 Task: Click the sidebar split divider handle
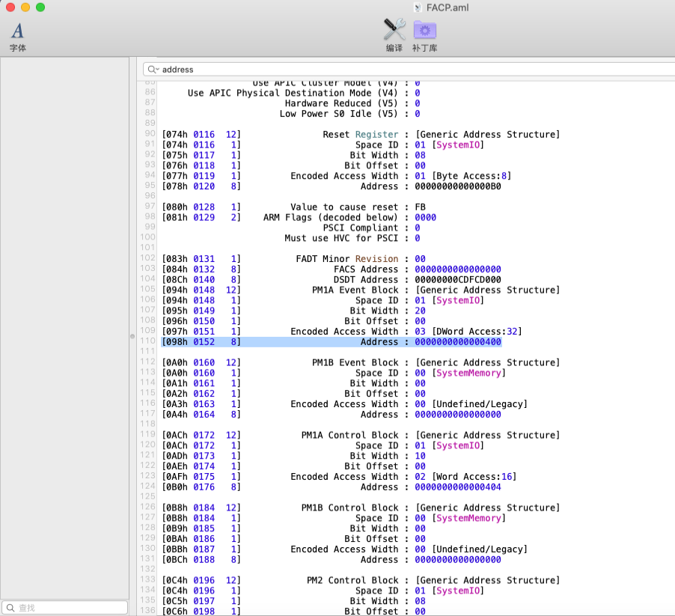132,336
